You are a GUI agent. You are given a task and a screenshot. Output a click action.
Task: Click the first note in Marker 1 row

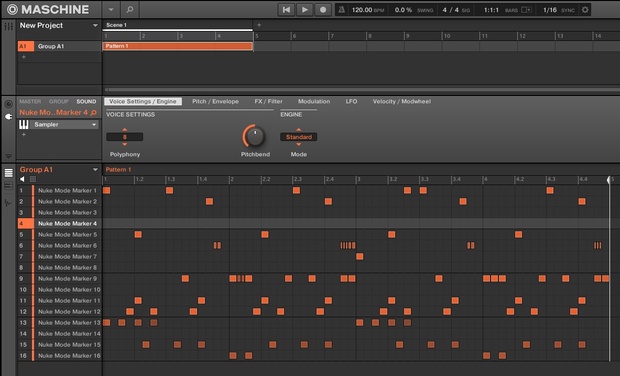pos(106,191)
